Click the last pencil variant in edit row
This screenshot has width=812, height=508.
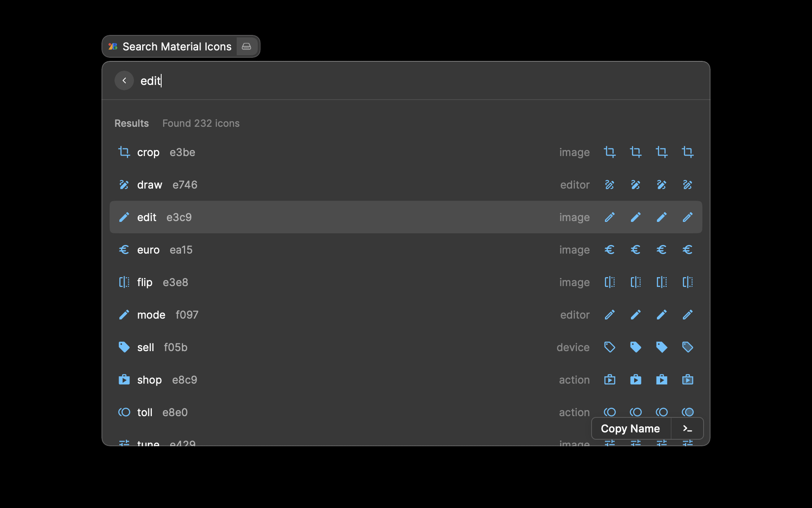(687, 217)
